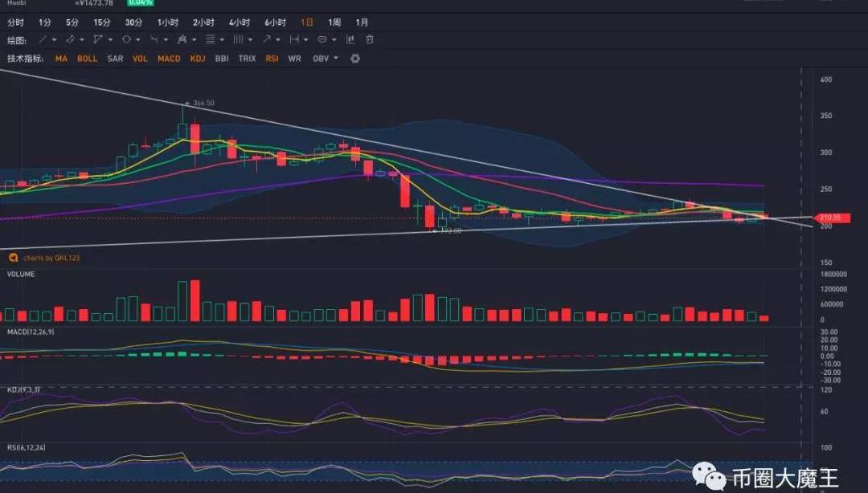This screenshot has width=868, height=493.
Task: Click the chart save icon beside trash
Action: click(x=350, y=39)
